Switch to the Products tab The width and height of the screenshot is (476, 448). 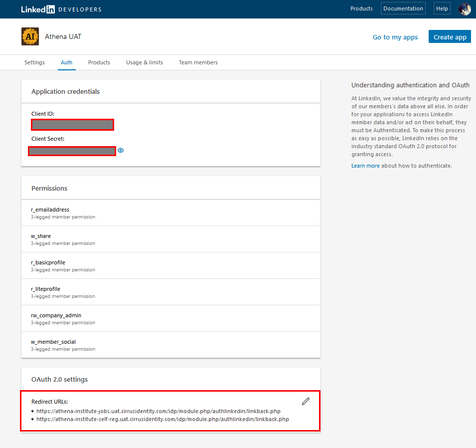click(99, 62)
